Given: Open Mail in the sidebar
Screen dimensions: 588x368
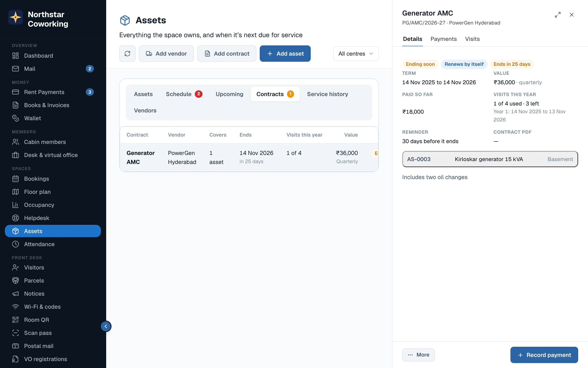Looking at the screenshot, I should (x=53, y=69).
